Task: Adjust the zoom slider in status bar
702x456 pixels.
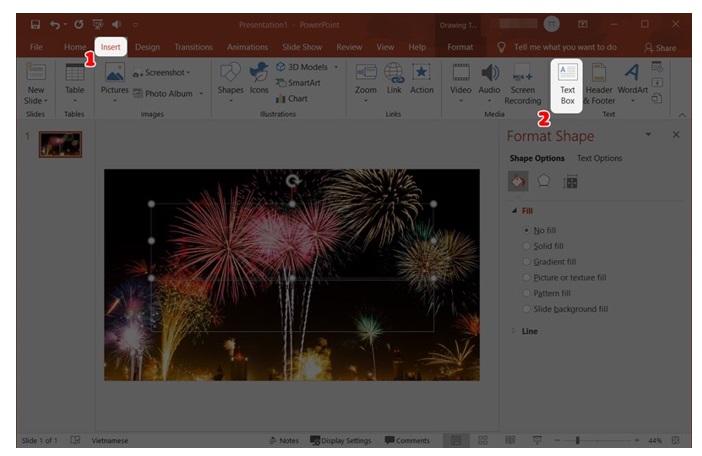Action: [x=577, y=440]
